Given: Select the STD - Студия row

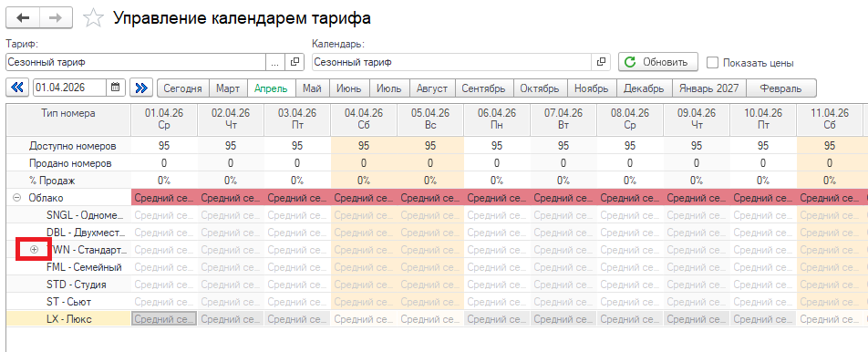Looking at the screenshot, I should coord(77,285).
